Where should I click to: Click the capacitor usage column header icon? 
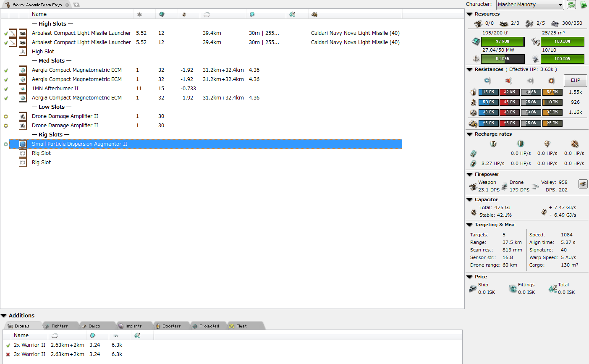tap(184, 14)
